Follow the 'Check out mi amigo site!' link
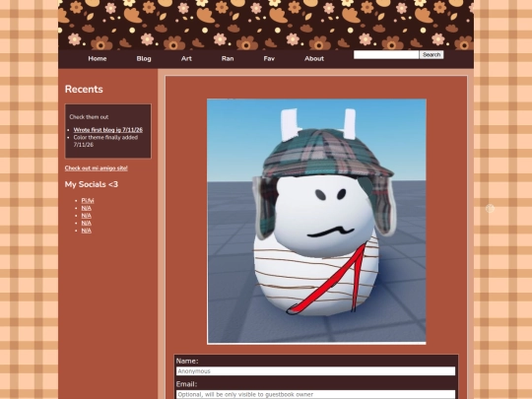This screenshot has height=399, width=532. (x=96, y=167)
